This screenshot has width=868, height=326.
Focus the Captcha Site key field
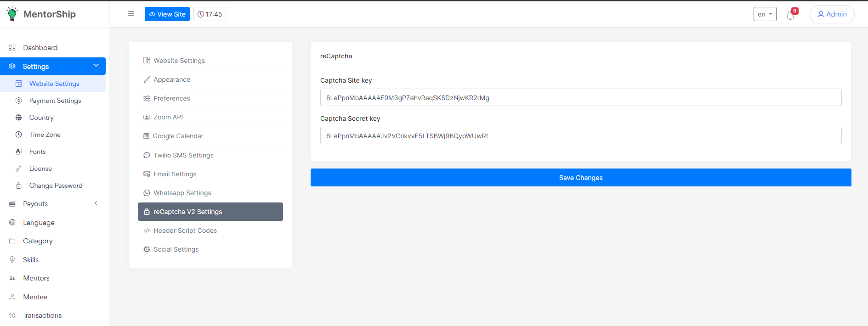[581, 97]
